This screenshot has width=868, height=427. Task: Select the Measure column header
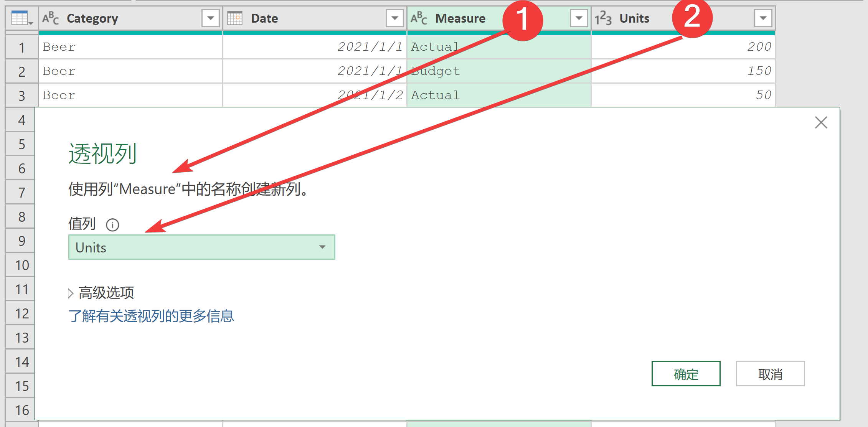point(460,18)
